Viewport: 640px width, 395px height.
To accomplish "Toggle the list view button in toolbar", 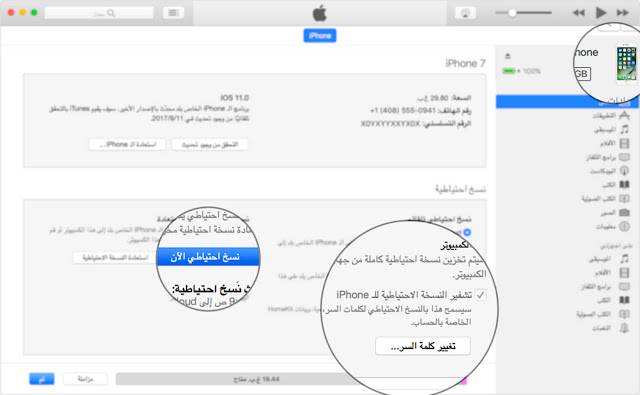I will (x=173, y=13).
